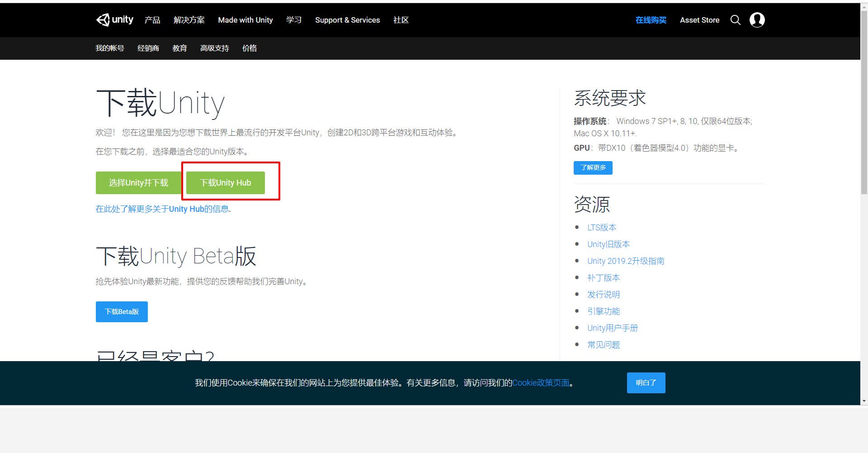Image resolution: width=868 pixels, height=453 pixels.
Task: Click the Unity logo in header
Action: click(115, 20)
